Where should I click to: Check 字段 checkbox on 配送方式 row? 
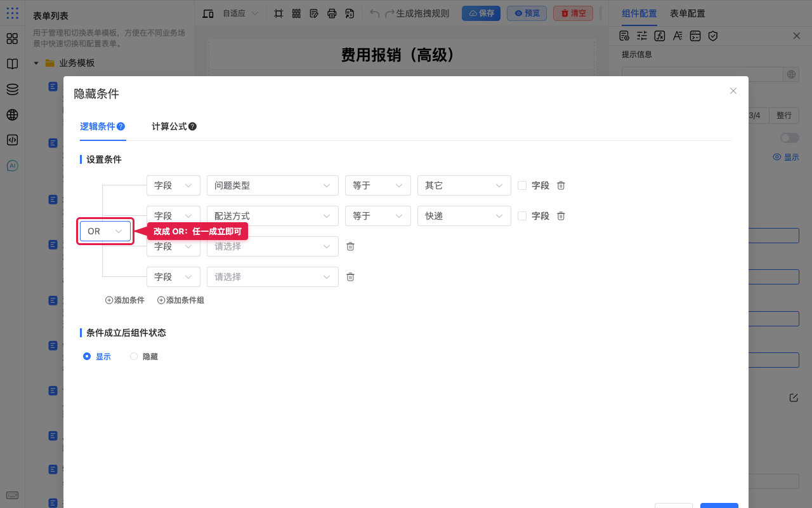coord(522,216)
